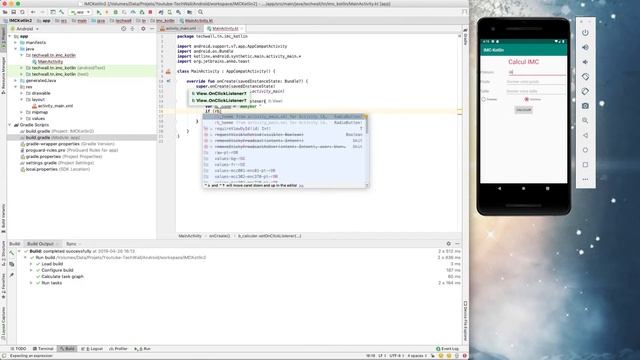Viewport: 640px width, 360px height.
Task: Expand the drawable folder
Action: click(x=22, y=93)
